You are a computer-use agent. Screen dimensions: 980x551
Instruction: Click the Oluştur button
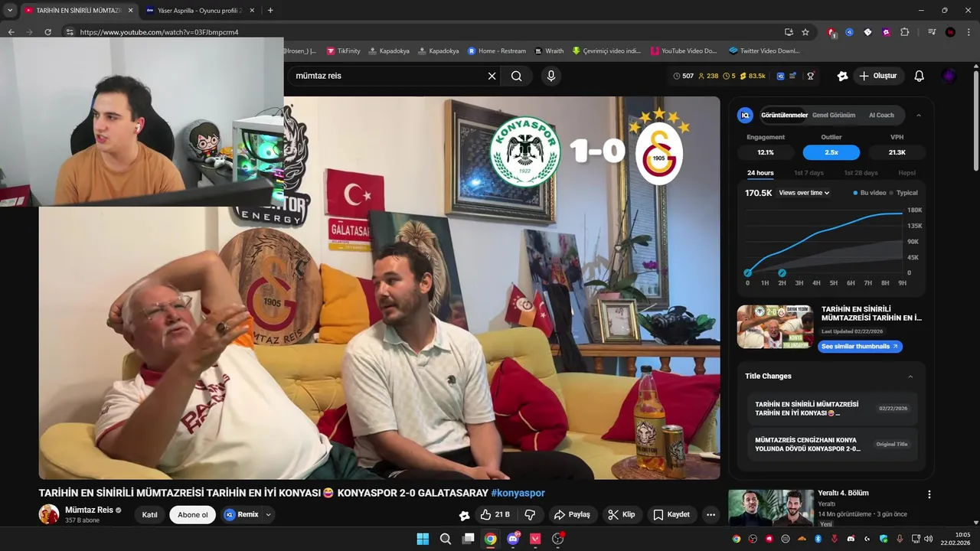pos(878,76)
